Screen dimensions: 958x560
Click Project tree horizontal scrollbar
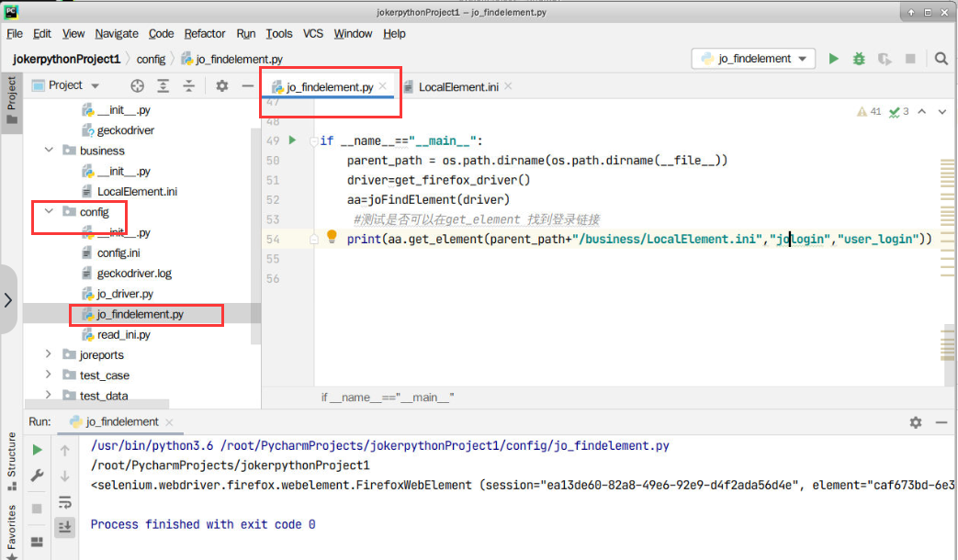tap(97, 404)
